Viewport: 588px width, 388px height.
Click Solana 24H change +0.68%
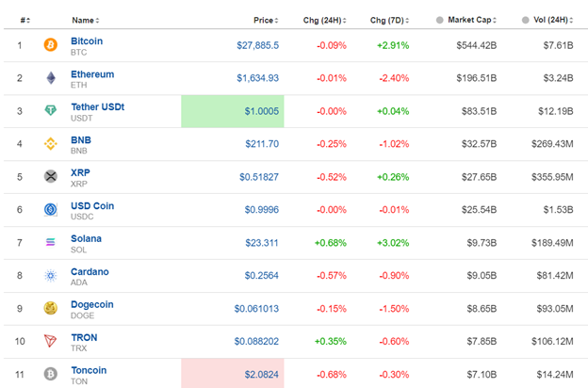[x=331, y=243]
